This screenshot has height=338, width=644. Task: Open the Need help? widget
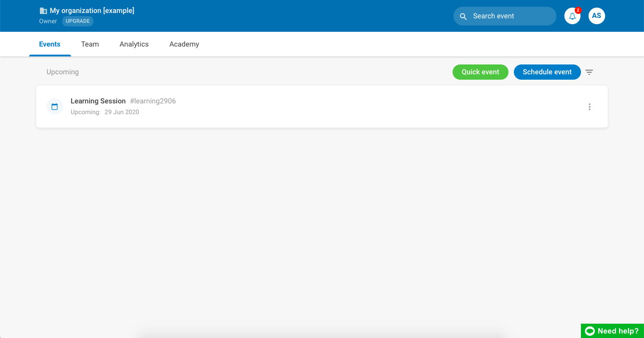click(612, 331)
